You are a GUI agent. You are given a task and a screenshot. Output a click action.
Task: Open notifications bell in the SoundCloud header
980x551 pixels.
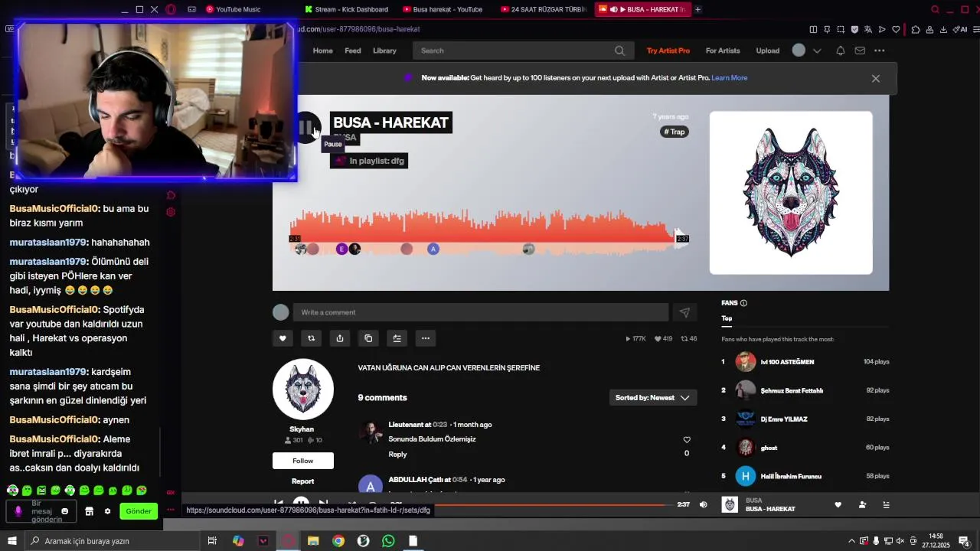(x=841, y=51)
